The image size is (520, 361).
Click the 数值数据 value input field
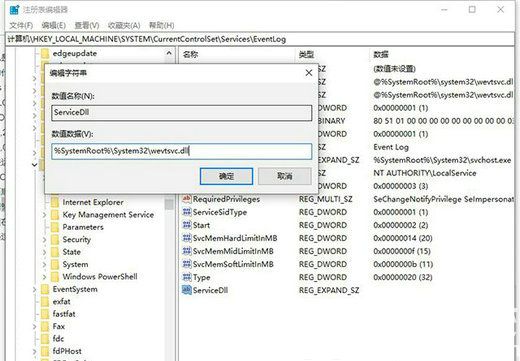coord(182,151)
